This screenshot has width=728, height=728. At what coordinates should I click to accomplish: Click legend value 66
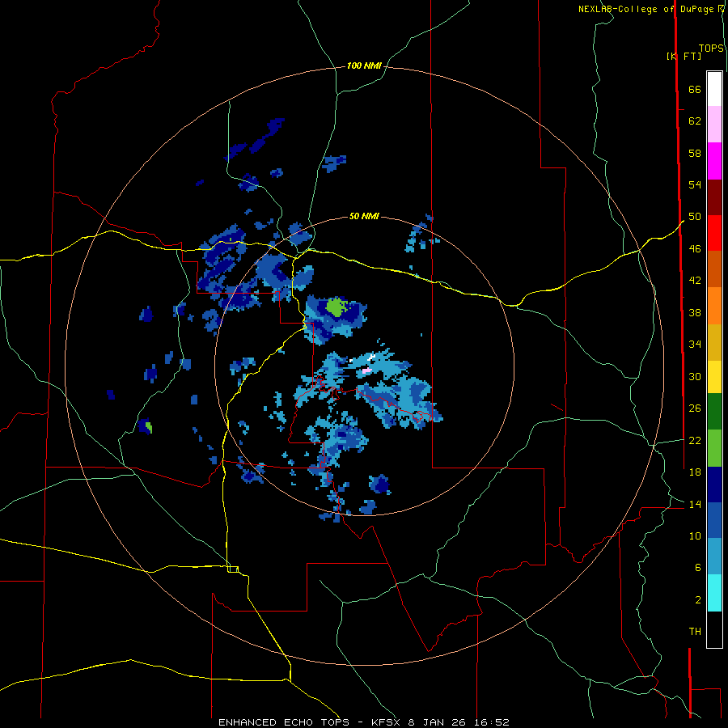click(x=695, y=90)
